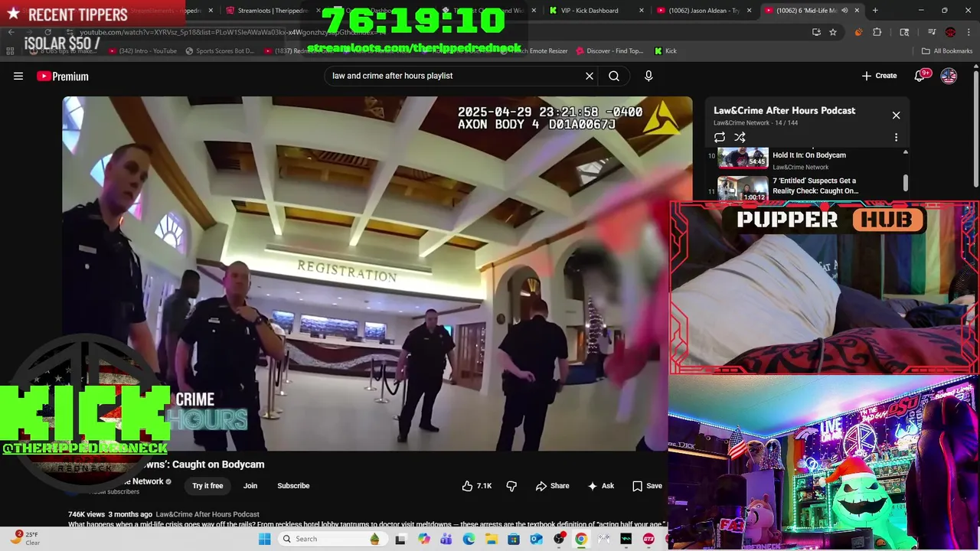Open Microsoft Edge from the taskbar

469,540
